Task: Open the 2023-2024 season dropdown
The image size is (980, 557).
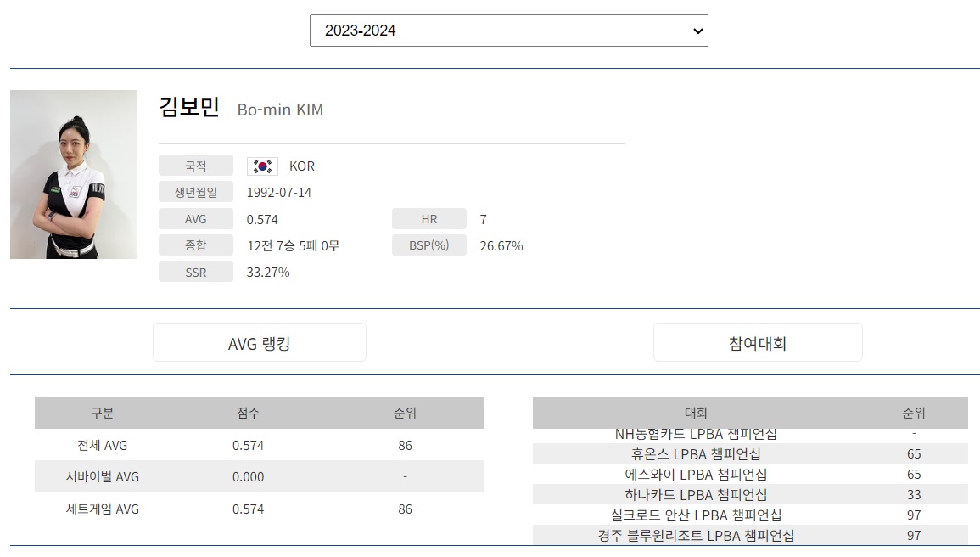Action: pos(509,31)
